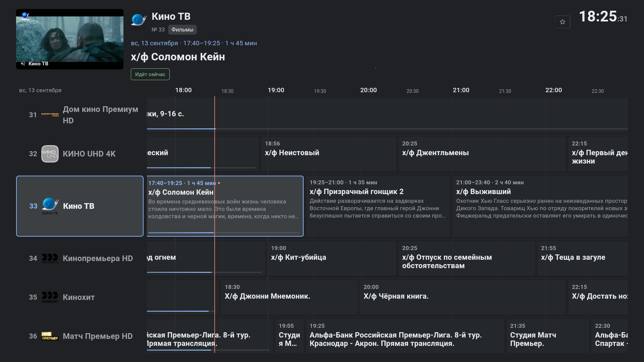This screenshot has width=644, height=362.
Task: Click the 22:30 timeline marker
Action: (598, 91)
